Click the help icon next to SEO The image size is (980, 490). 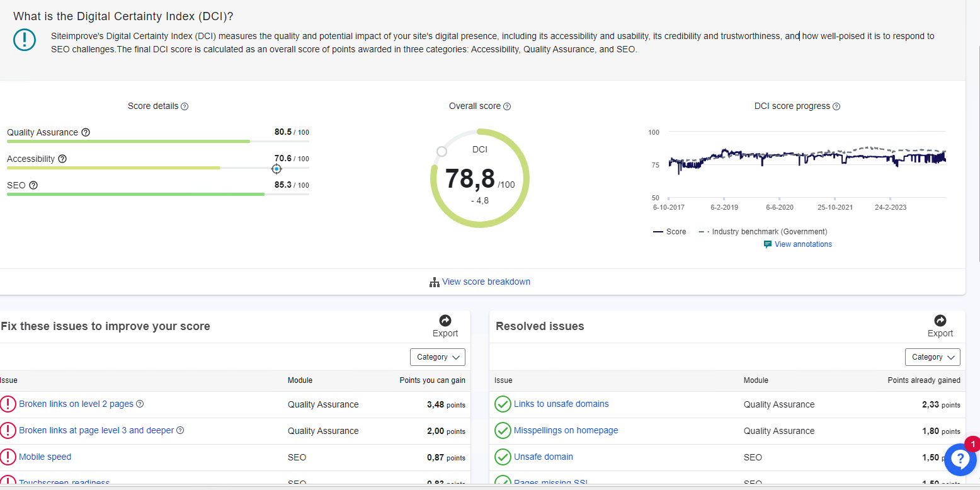coord(33,185)
